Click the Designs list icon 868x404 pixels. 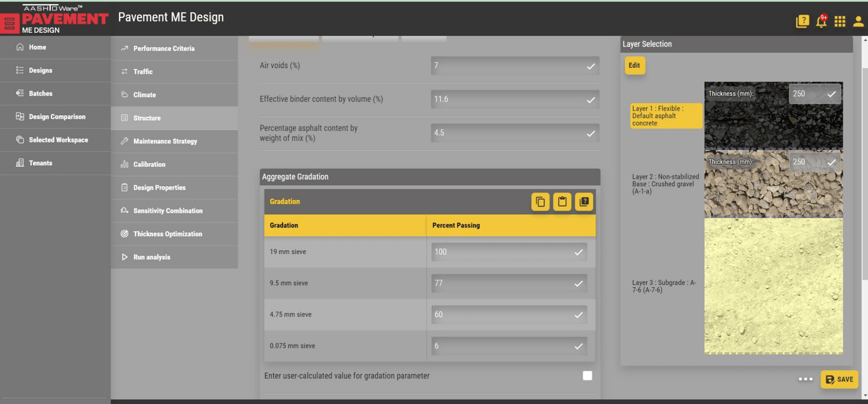coord(20,70)
